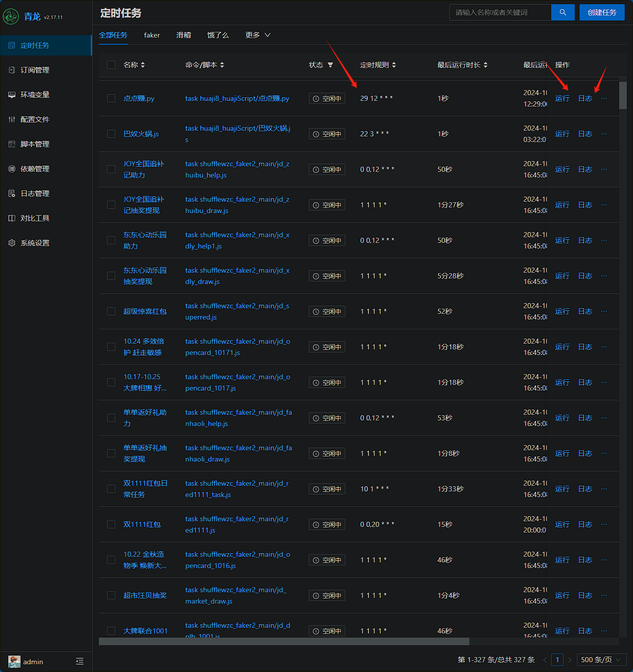
Task: Open 日志 for 巴奴火锅.js task
Action: (x=585, y=134)
